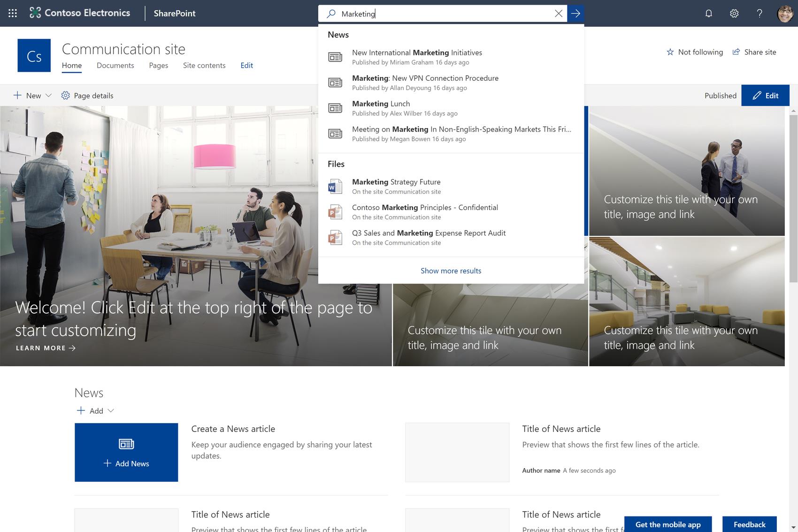
Task: Clear the search box with X
Action: [x=559, y=14]
